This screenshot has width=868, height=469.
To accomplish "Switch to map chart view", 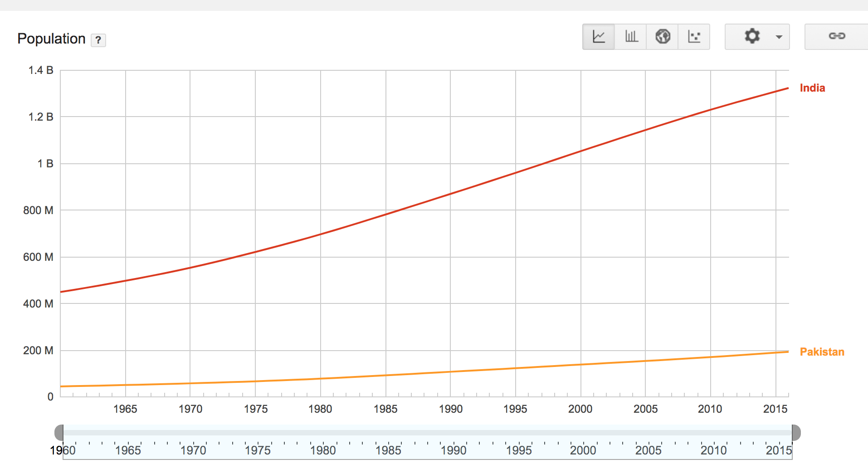I will click(663, 37).
